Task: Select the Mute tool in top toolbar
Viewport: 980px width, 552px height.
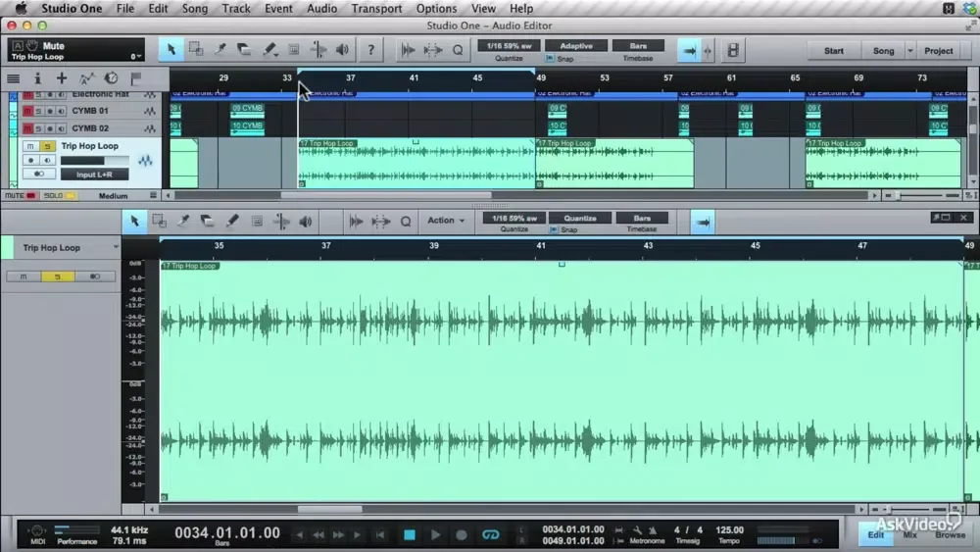Action: (x=293, y=49)
